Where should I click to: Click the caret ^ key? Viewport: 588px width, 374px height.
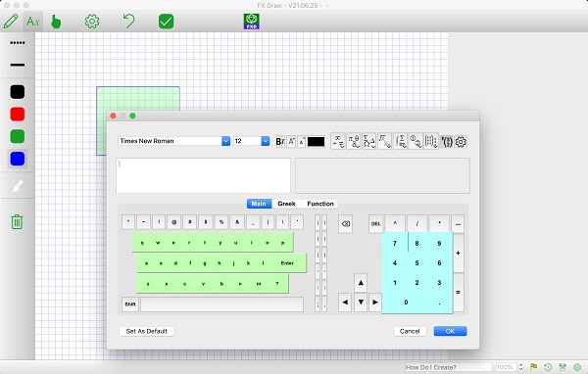click(x=395, y=224)
